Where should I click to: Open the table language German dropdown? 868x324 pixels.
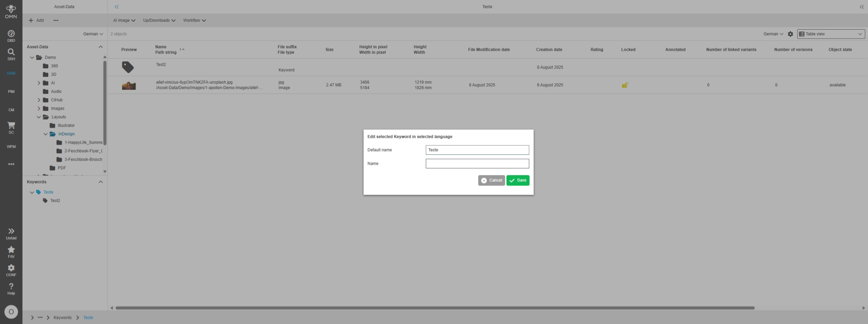[x=773, y=34]
